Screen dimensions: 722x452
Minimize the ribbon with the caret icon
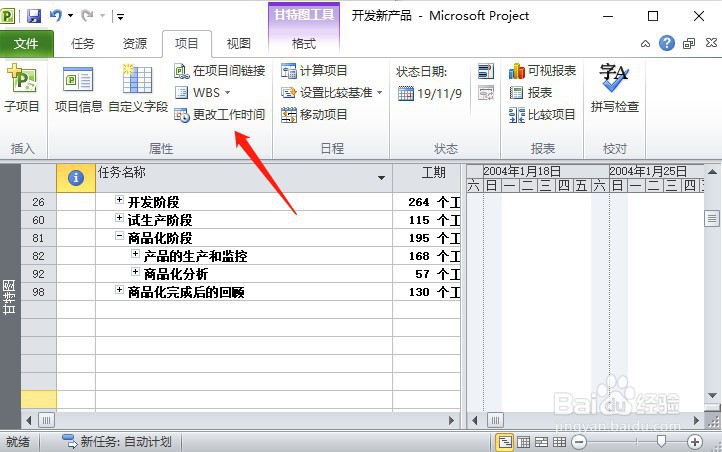pos(645,44)
